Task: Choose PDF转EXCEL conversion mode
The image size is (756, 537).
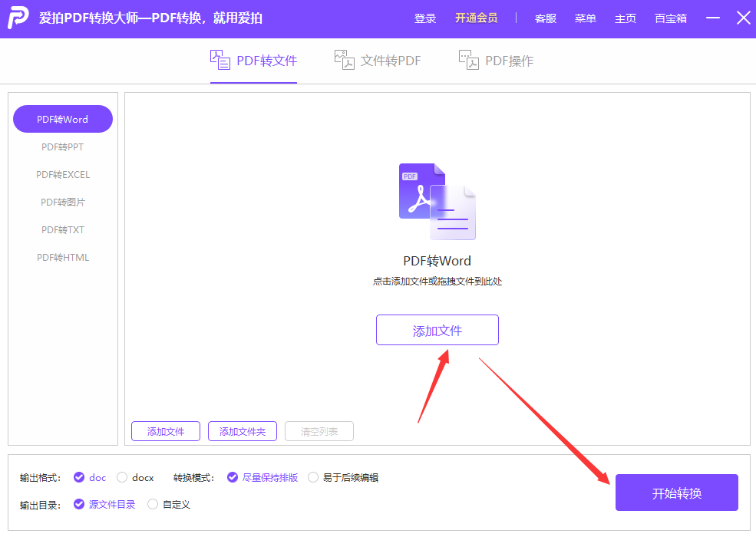Action: coord(63,174)
